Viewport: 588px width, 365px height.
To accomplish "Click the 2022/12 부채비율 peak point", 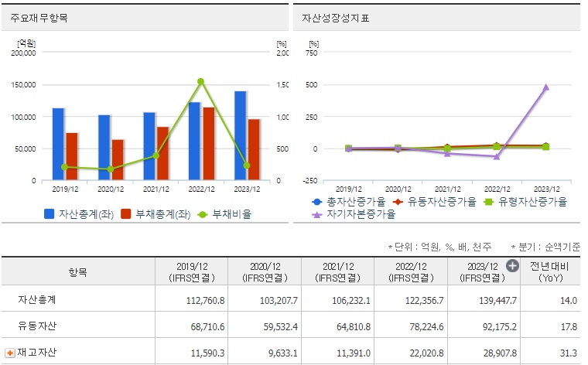I will [x=200, y=81].
